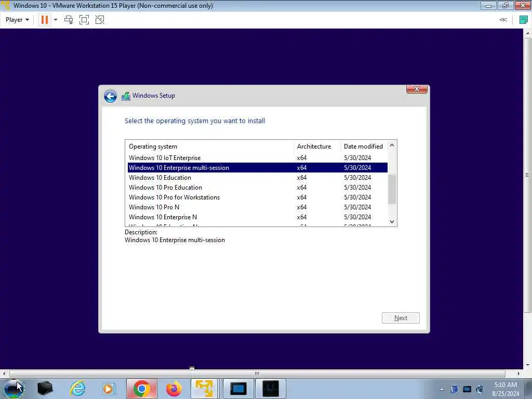The width and height of the screenshot is (532, 399).
Task: Click the monitor icon in the system tray
Action: point(467,389)
